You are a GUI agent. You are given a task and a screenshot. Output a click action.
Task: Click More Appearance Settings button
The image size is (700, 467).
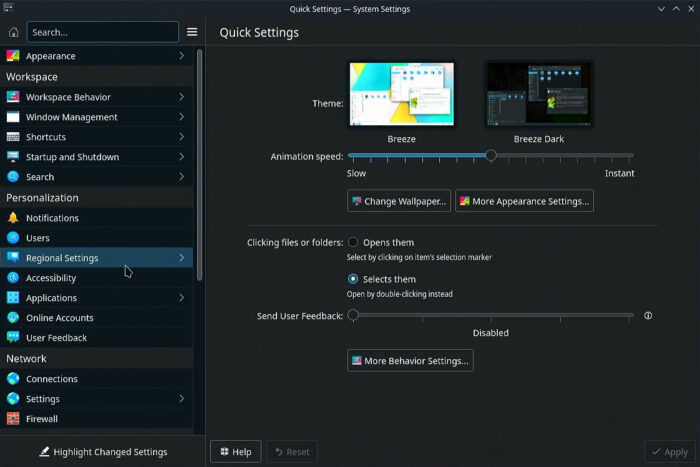click(524, 201)
